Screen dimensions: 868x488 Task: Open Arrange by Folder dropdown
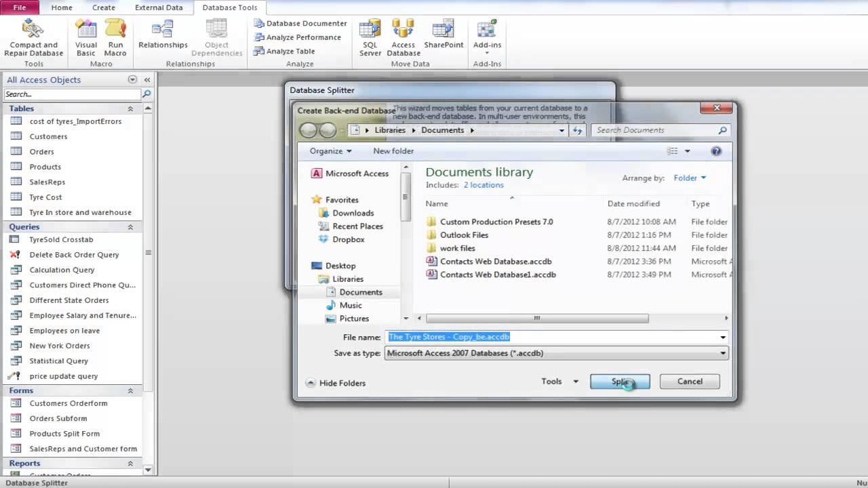tap(690, 178)
